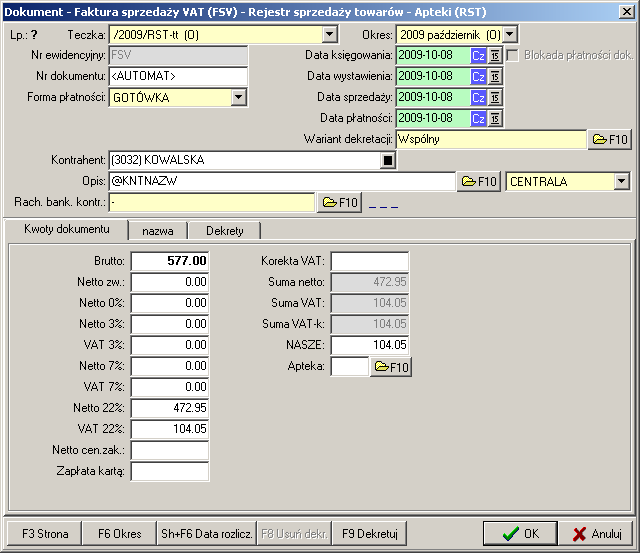This screenshot has height=553, width=640.
Task: Toggle Blokada płatności dok. checkbox
Action: [x=513, y=54]
